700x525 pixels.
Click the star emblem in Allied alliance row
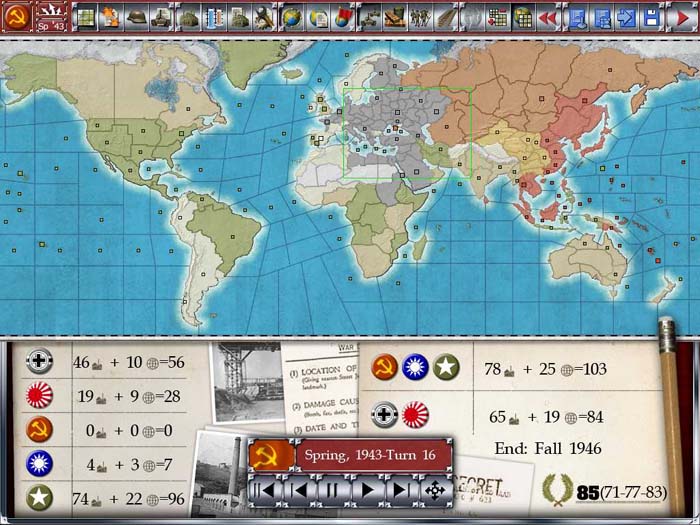click(x=446, y=367)
